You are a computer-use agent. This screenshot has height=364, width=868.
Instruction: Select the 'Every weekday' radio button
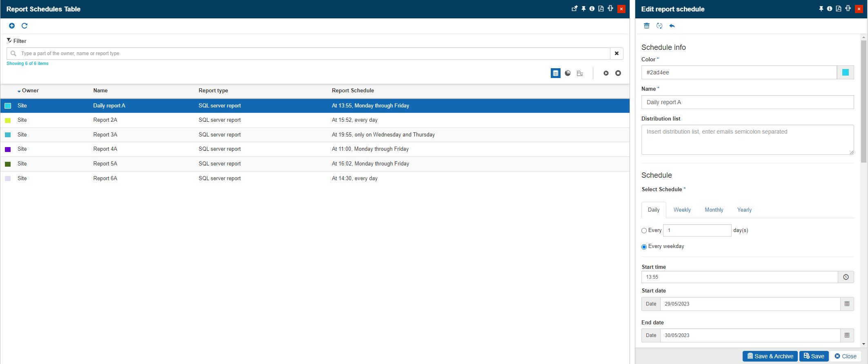pos(644,247)
